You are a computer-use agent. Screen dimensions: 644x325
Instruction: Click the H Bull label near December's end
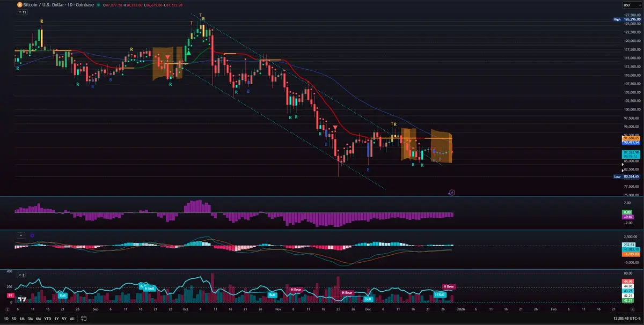440,294
